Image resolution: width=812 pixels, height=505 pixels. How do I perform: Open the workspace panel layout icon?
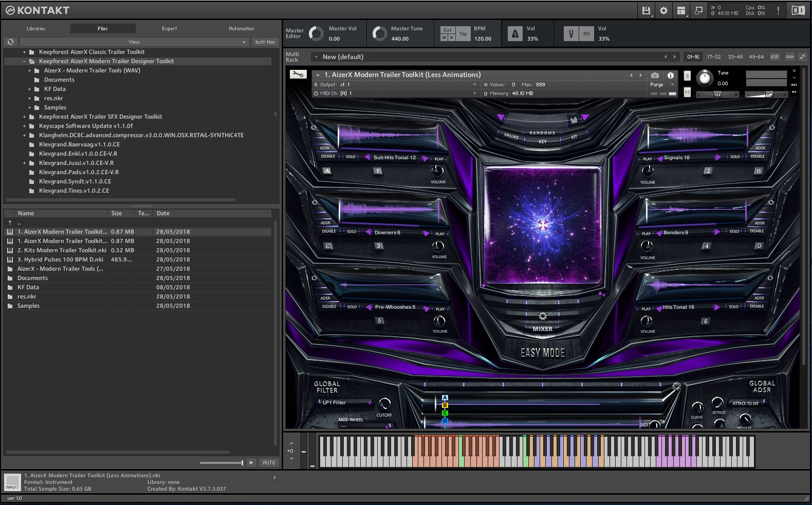coord(681,10)
